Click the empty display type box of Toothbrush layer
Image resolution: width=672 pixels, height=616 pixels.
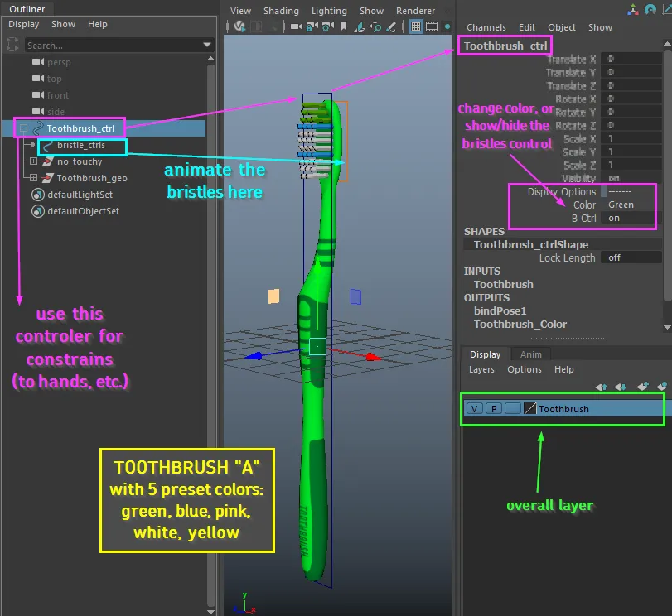[x=513, y=409]
